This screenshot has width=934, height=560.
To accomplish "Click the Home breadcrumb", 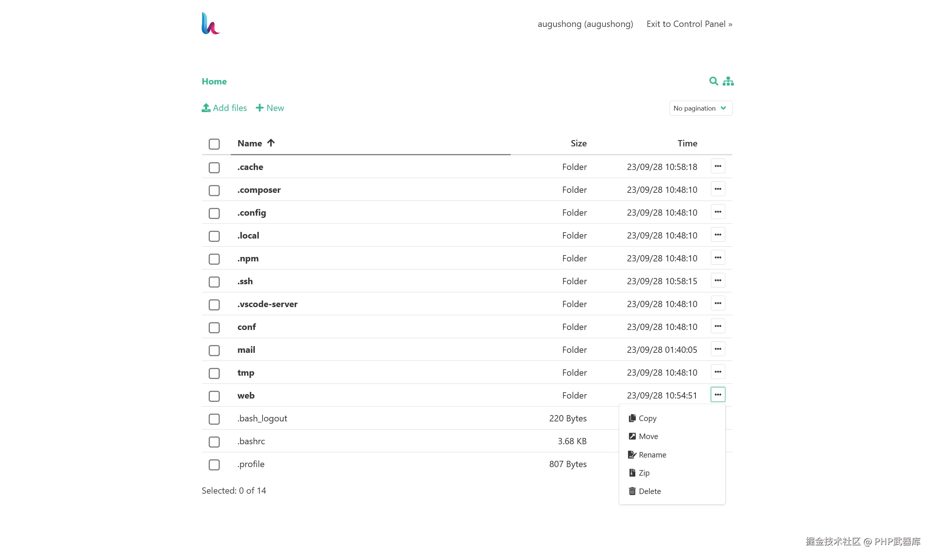I will 214,81.
